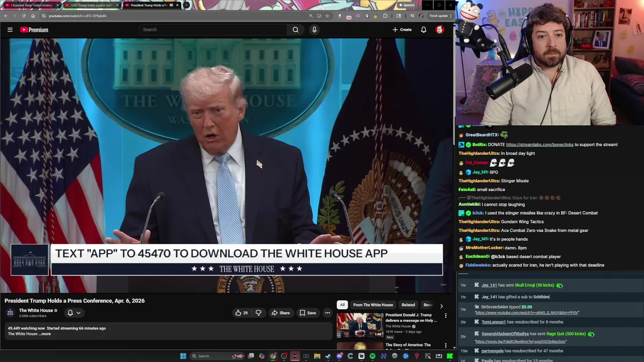
Task: Like the video with thumbs up
Action: coord(242,313)
